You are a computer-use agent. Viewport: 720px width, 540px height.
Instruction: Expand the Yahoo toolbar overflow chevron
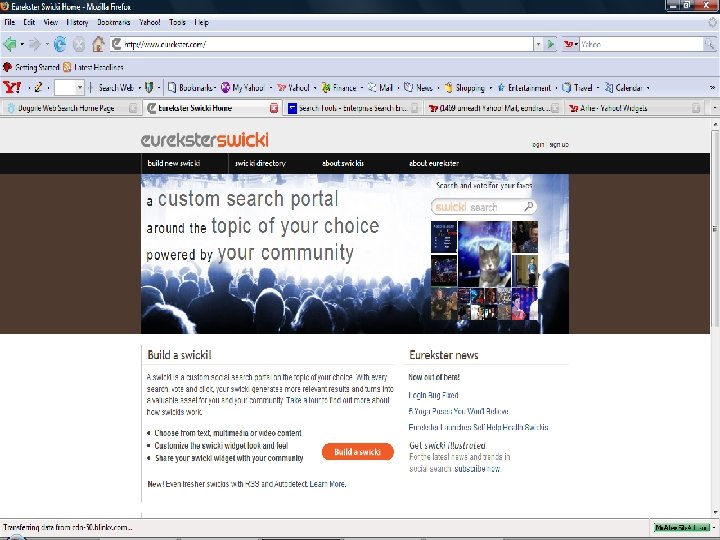(712, 87)
